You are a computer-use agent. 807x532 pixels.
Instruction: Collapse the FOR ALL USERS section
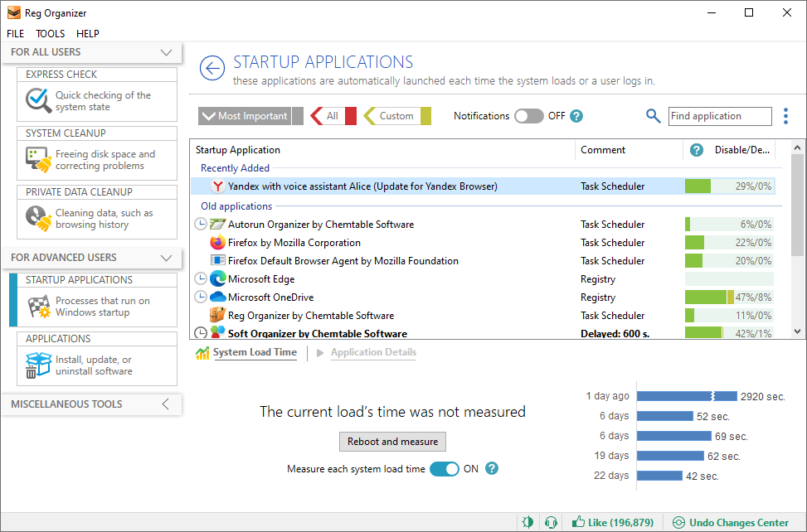165,52
